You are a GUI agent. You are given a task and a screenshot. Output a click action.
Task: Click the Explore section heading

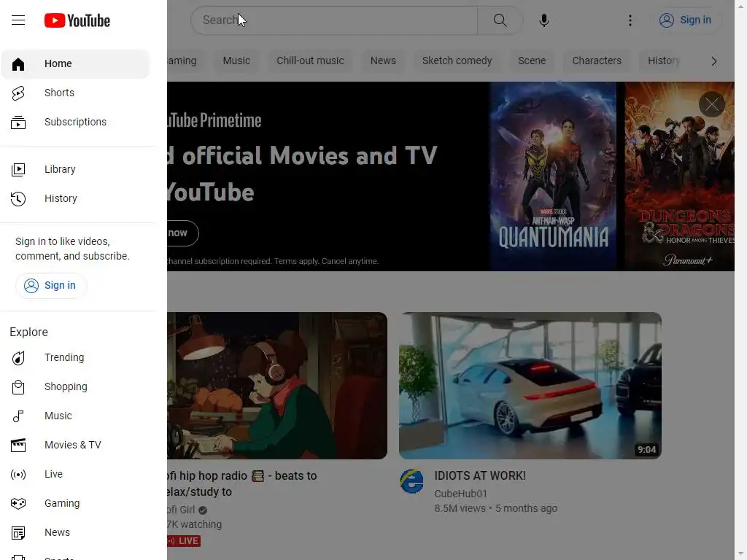(28, 332)
